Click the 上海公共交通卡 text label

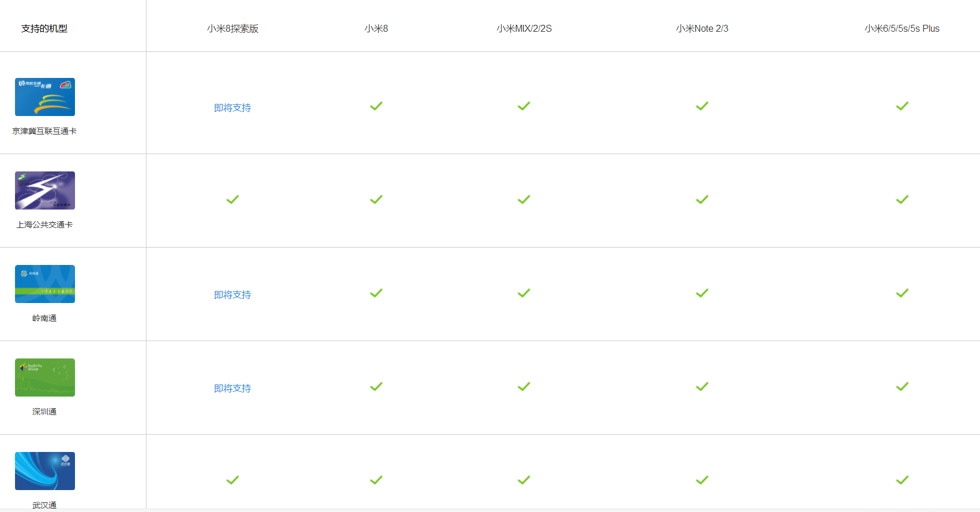[44, 225]
